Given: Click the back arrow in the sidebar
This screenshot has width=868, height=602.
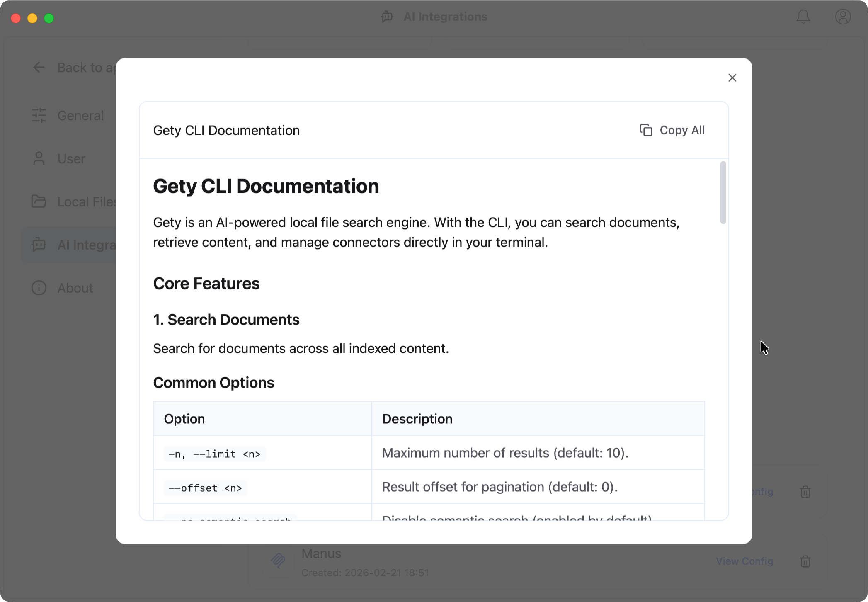Looking at the screenshot, I should pos(39,67).
